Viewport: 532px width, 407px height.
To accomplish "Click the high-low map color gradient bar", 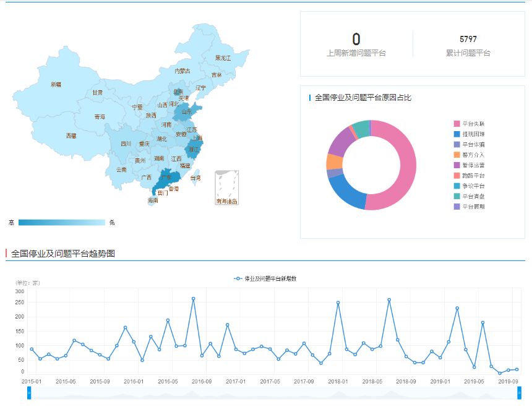I will pos(62,223).
